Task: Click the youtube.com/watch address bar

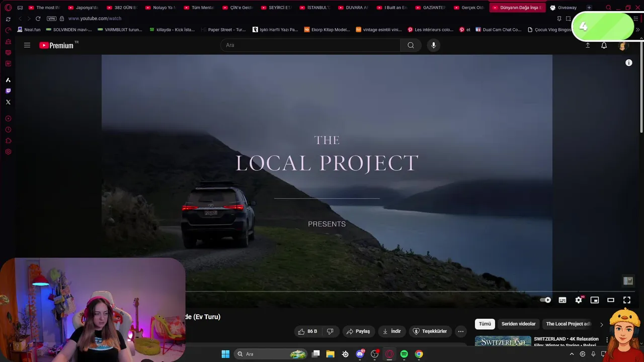Action: coord(95,19)
